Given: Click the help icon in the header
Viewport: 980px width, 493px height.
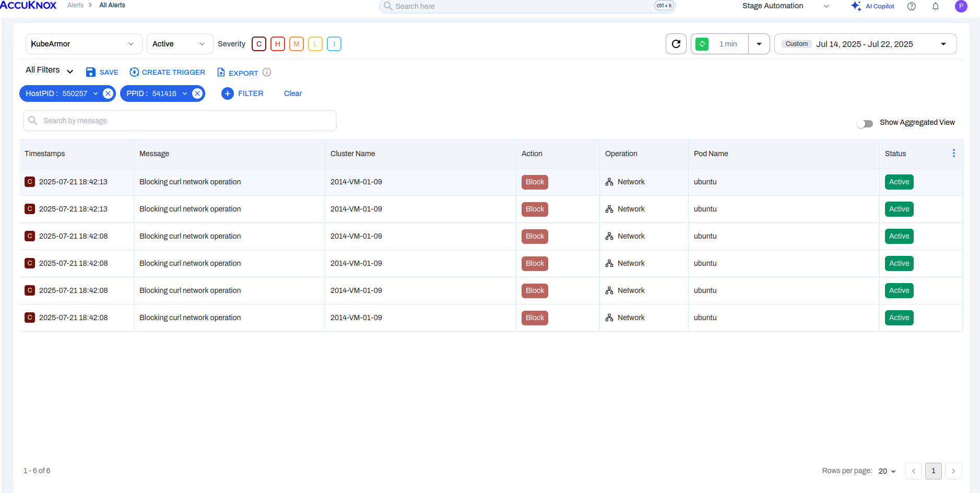Looking at the screenshot, I should point(911,6).
